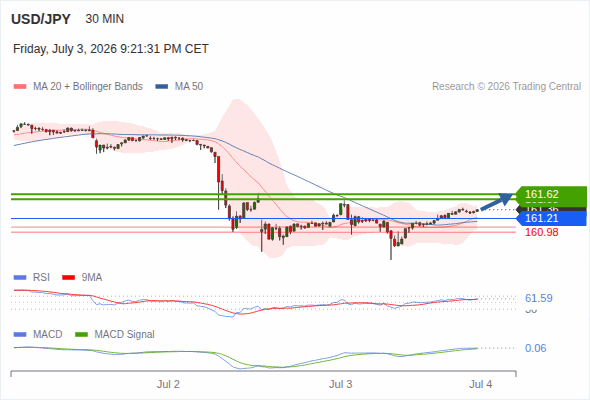Image resolution: width=590 pixels, height=400 pixels.
Task: Click the RSI value 61.59 label
Action: pos(538,298)
